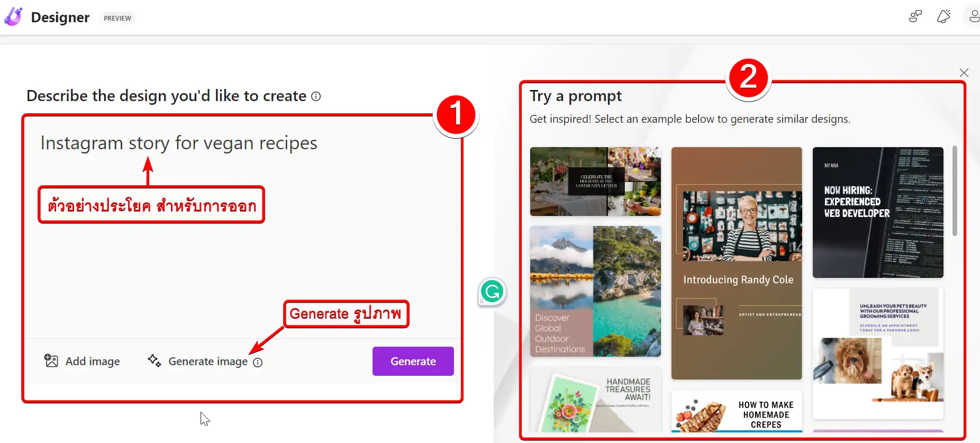The width and height of the screenshot is (980, 443).
Task: Open the user account profile icon
Action: (x=974, y=16)
